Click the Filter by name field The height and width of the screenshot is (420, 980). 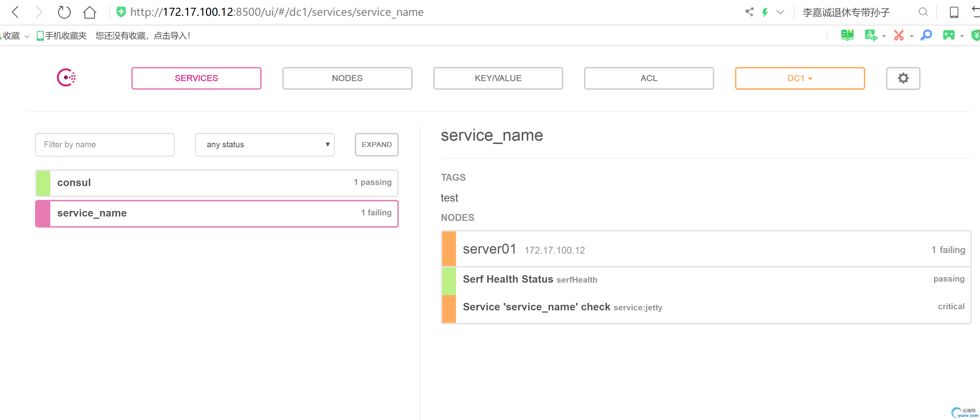pyautogui.click(x=105, y=145)
